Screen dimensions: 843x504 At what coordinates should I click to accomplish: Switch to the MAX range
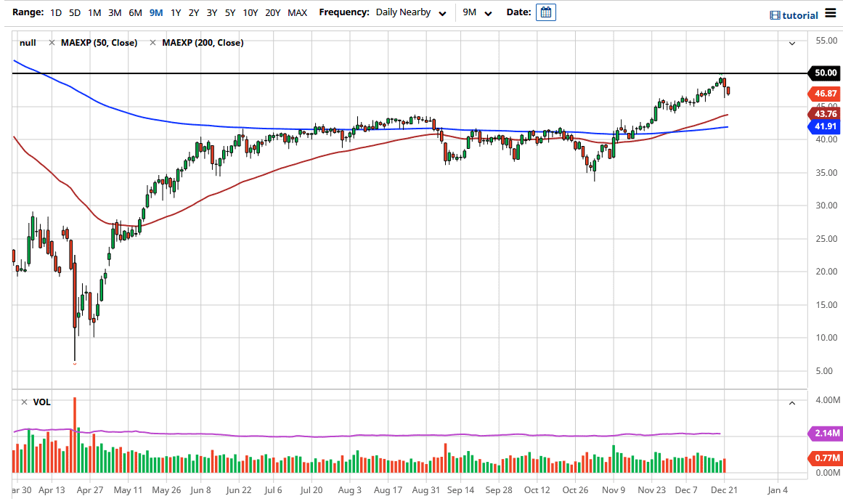pos(297,12)
